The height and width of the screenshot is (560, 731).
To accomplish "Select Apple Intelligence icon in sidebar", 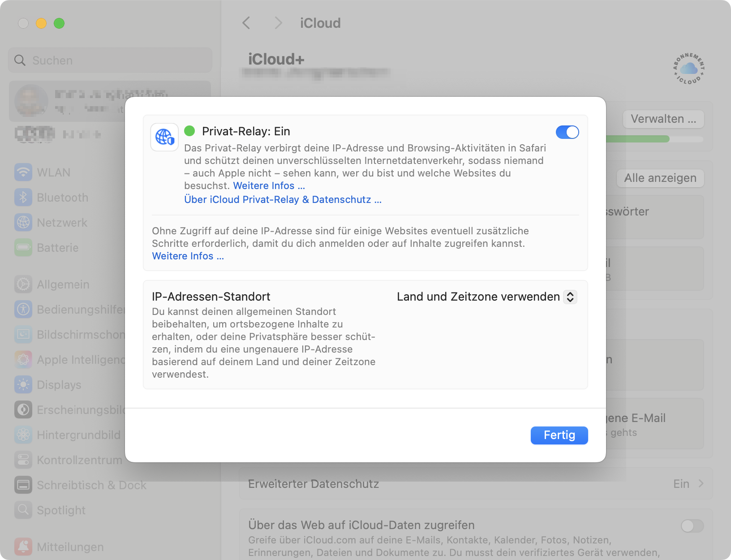I will [23, 359].
